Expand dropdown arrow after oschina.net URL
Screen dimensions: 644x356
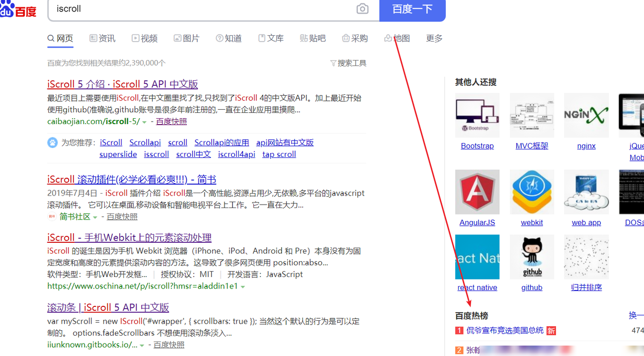tap(243, 287)
